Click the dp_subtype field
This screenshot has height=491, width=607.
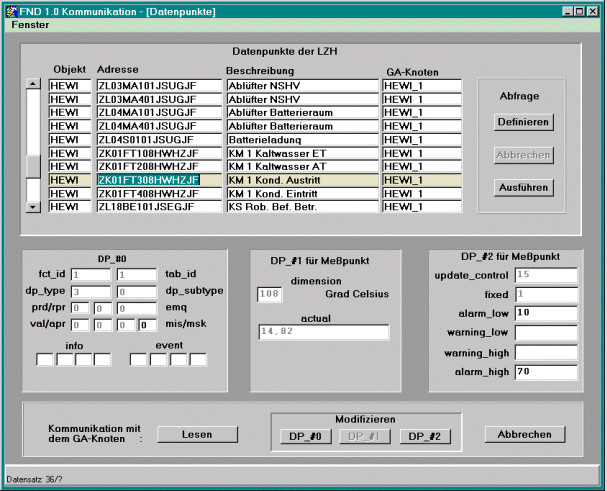pos(137,292)
